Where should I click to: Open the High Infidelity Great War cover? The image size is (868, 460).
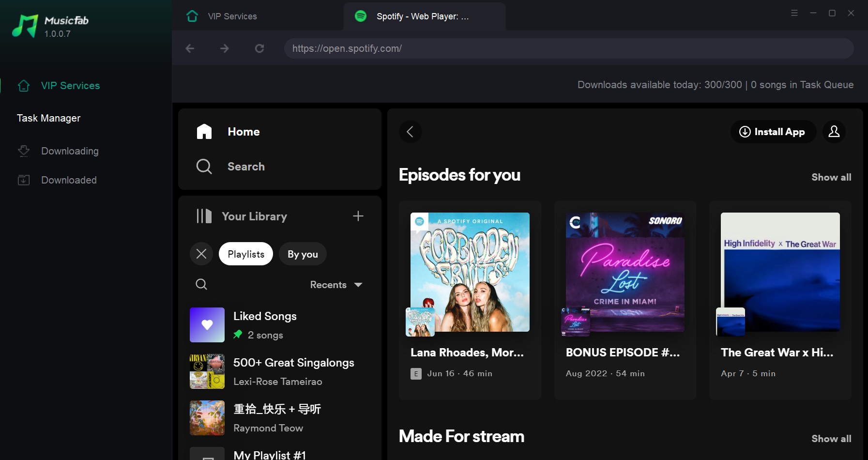tap(780, 272)
